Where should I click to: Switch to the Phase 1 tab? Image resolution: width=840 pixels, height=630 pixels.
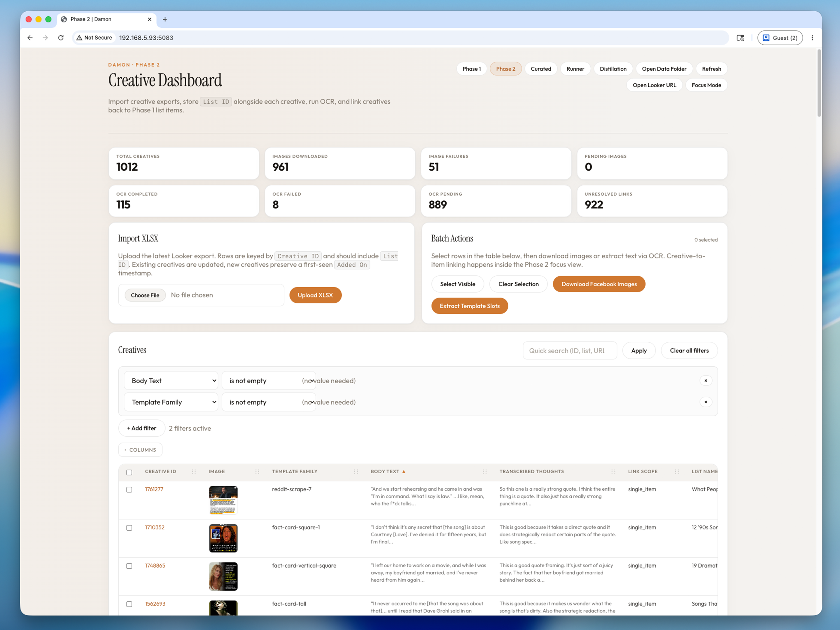(x=471, y=69)
